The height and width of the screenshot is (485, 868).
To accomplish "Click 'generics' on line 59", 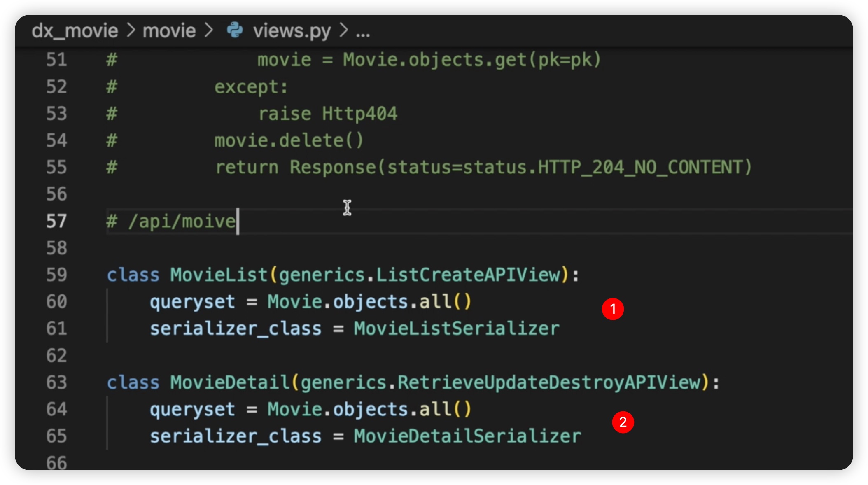I will [x=322, y=275].
